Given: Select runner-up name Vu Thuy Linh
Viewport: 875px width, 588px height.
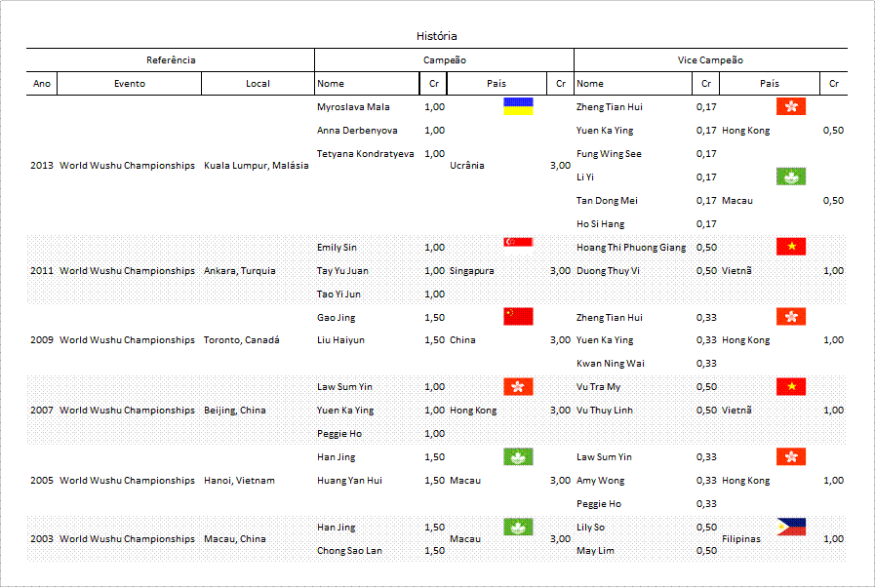Looking at the screenshot, I should [605, 411].
